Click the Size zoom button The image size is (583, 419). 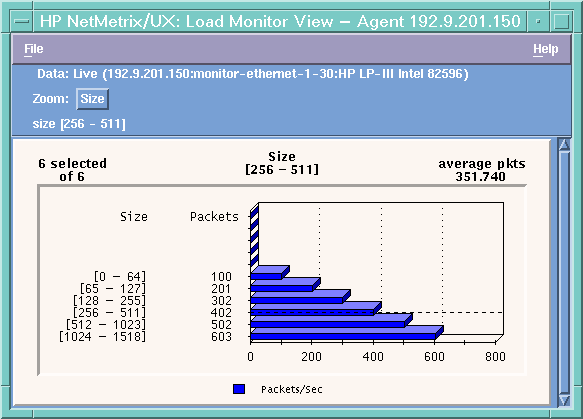[92, 99]
